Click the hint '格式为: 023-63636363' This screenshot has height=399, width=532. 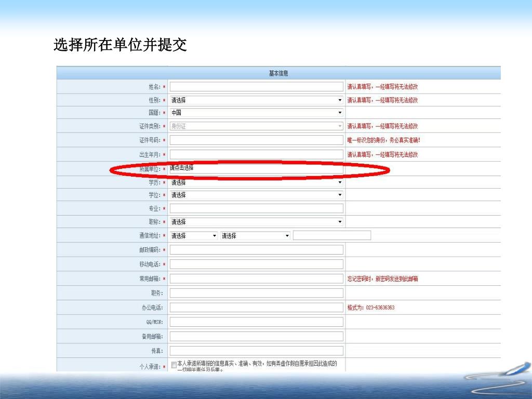pos(371,308)
